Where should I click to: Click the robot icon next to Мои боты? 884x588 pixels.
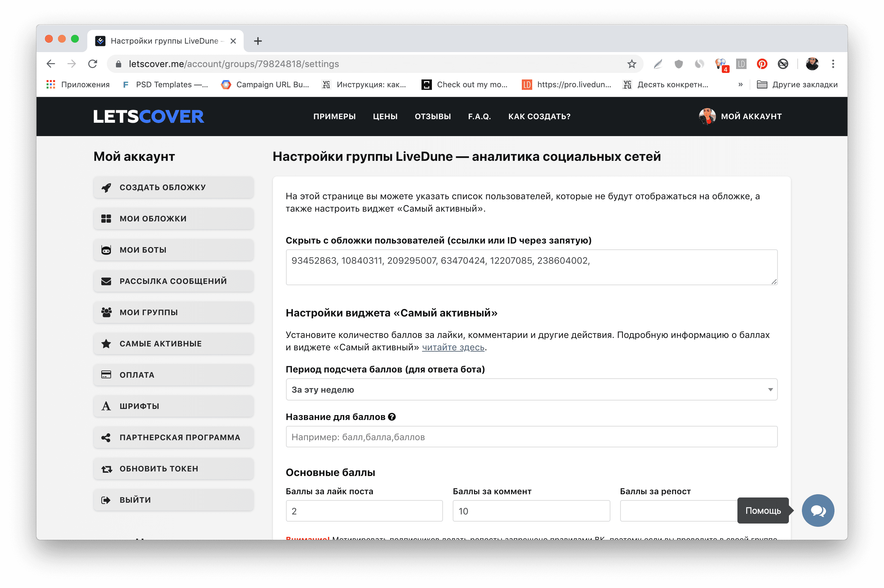coord(106,250)
